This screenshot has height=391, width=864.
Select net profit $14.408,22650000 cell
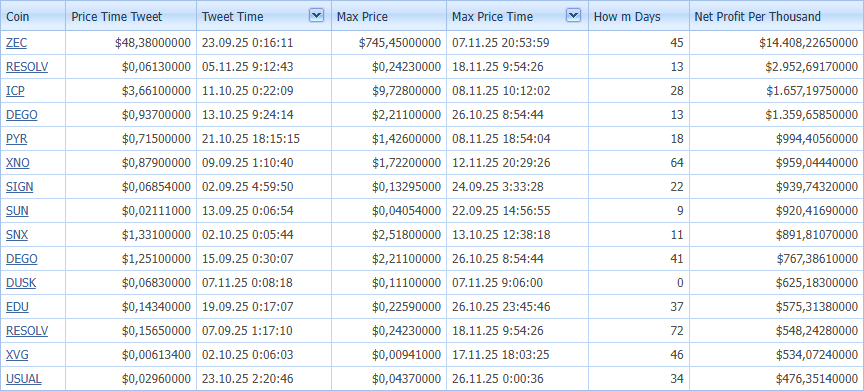pyautogui.click(x=776, y=42)
